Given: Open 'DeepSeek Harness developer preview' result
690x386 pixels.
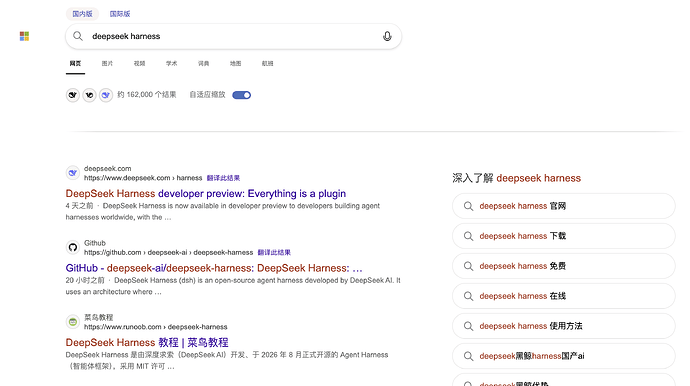Looking at the screenshot, I should [x=206, y=194].
